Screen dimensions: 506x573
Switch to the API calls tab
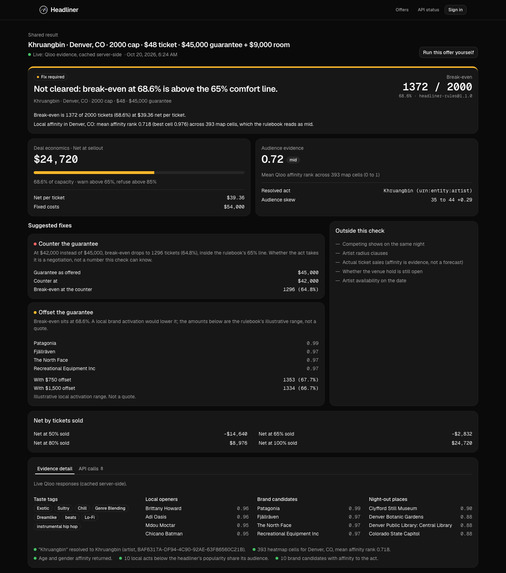point(91,468)
